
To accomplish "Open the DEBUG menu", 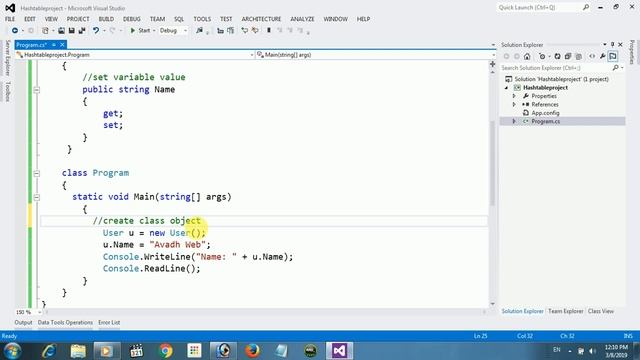I will (x=131, y=19).
